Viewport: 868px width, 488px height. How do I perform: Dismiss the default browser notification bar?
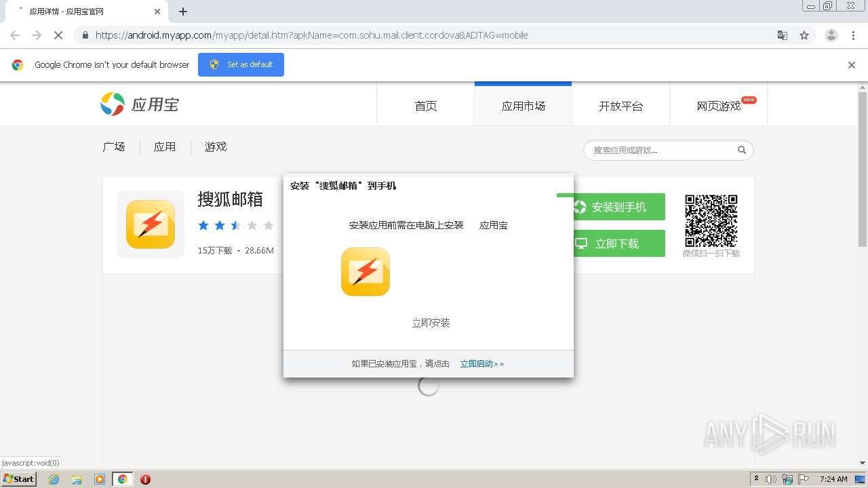(x=852, y=65)
